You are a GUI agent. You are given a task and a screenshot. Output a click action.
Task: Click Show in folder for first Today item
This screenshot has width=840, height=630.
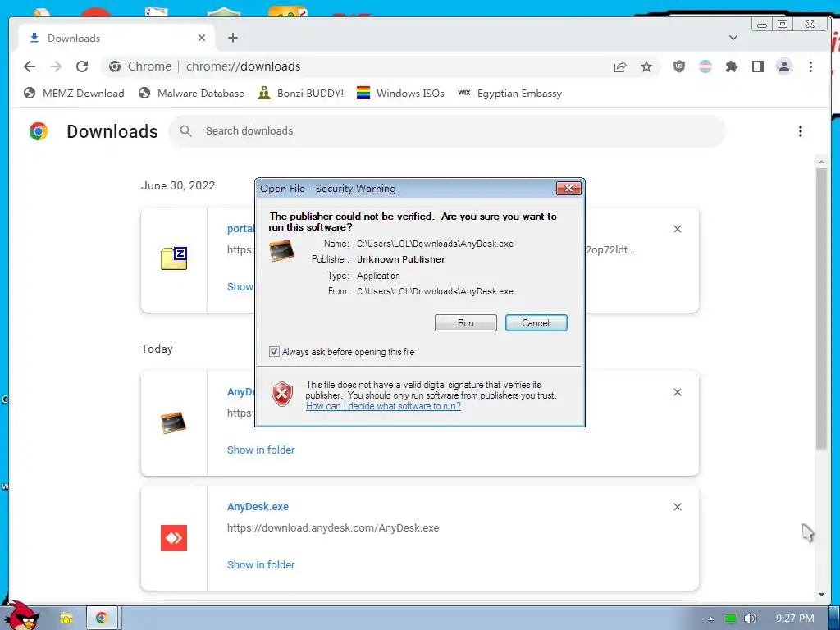tap(261, 450)
